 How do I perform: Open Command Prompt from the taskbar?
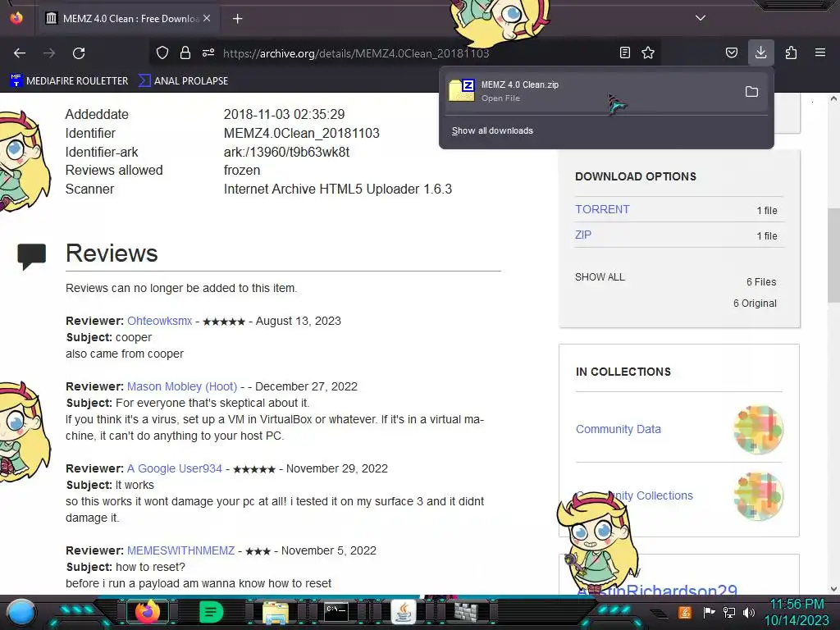(337, 611)
